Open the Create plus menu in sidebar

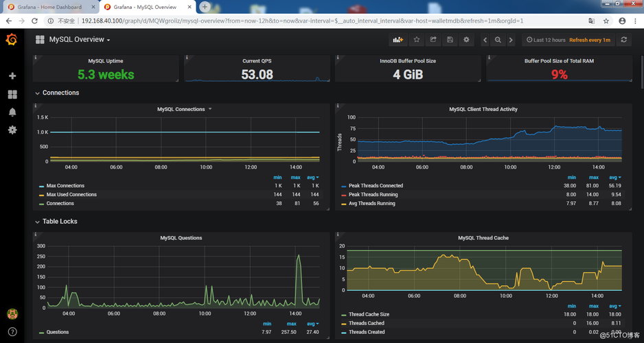point(12,76)
